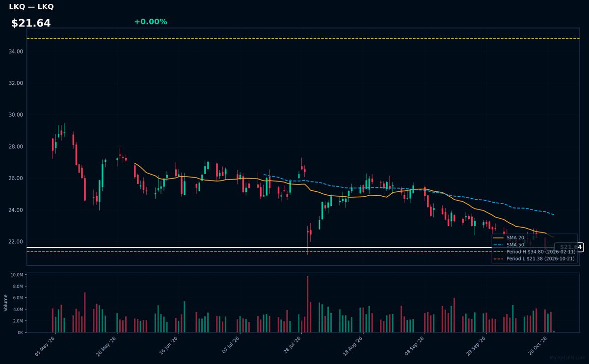Click the 28 Jul '26 date label
The width and height of the screenshot is (589, 364).
[291, 346]
